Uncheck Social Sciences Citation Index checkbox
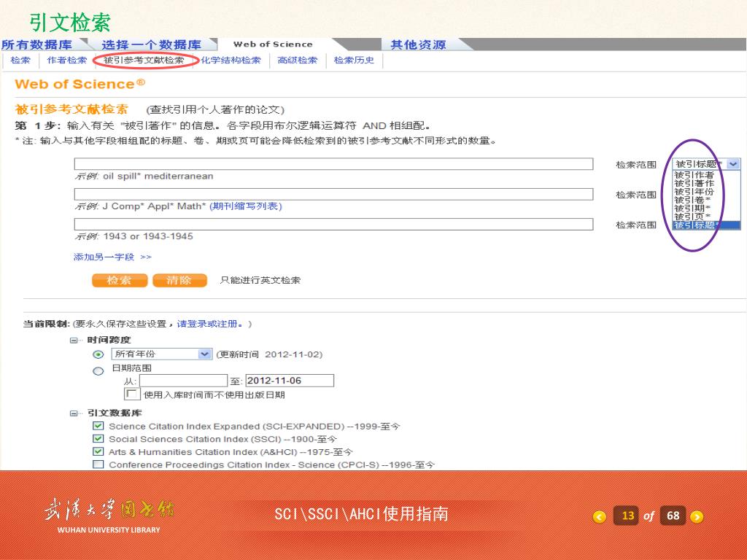Image resolution: width=747 pixels, height=560 pixels. pyautogui.click(x=98, y=438)
